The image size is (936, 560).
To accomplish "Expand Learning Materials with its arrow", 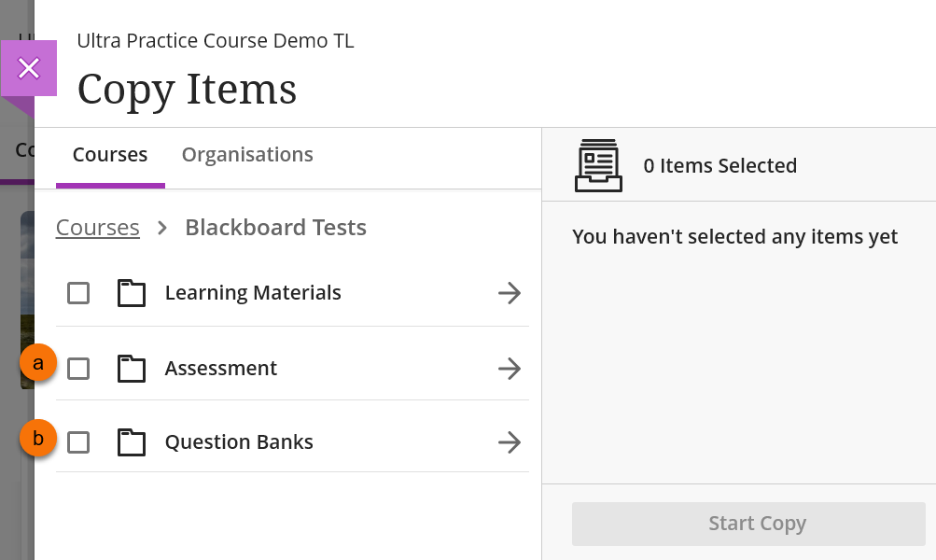I will 509,293.
